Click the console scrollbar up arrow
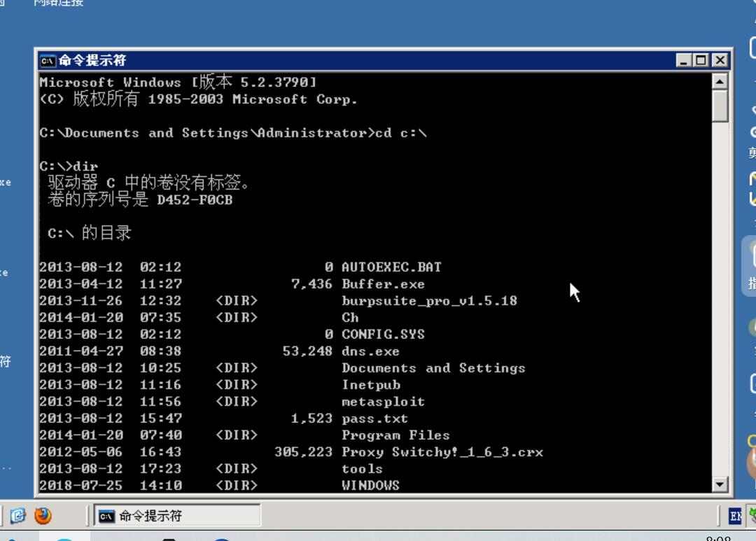The image size is (756, 541). click(x=720, y=81)
